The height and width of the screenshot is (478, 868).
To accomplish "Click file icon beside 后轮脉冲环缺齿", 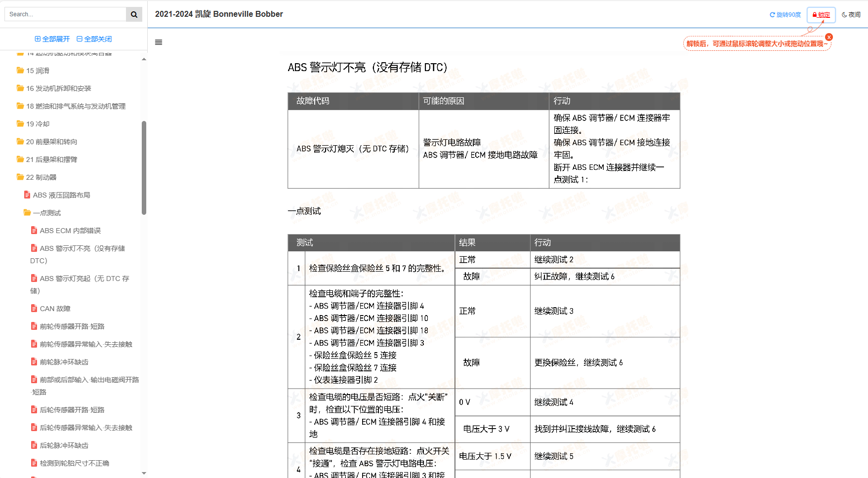I will (x=34, y=445).
